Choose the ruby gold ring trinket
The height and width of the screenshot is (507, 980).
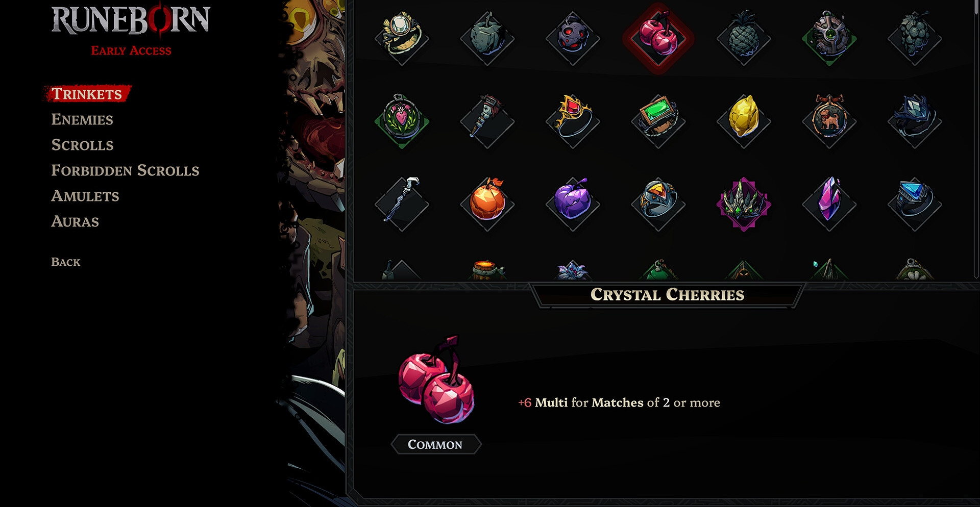573,121
